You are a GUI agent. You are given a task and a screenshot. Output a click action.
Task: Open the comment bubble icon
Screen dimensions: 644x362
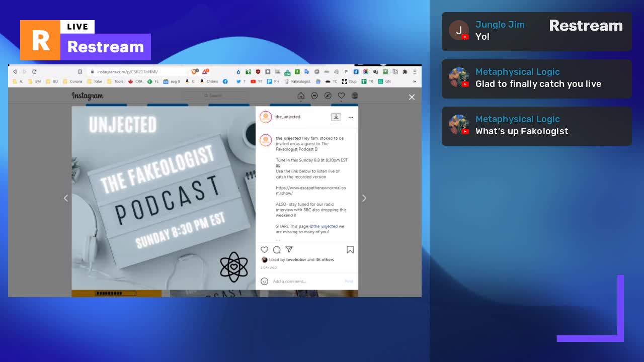tap(277, 250)
